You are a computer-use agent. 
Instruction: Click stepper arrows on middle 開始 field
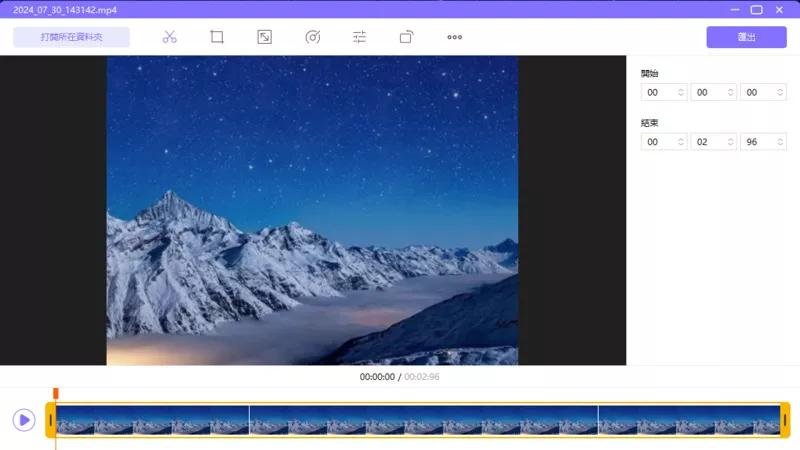(730, 92)
